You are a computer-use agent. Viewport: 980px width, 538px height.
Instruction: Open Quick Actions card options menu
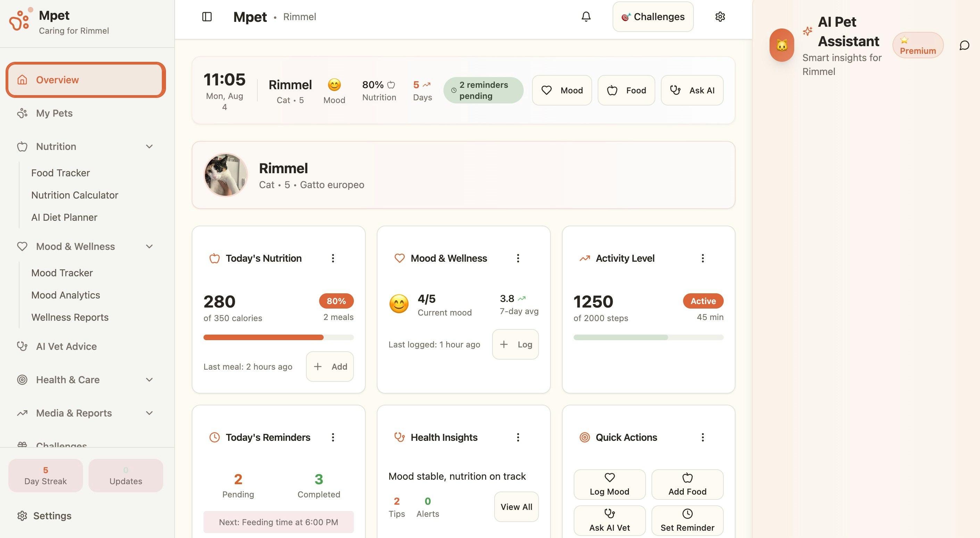[x=702, y=437]
